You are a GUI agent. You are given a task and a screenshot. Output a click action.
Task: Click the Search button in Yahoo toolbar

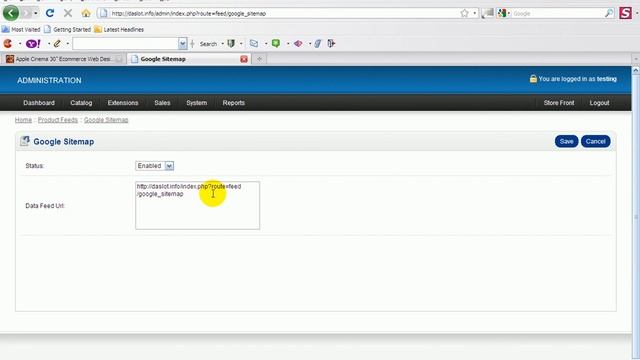(x=208, y=44)
